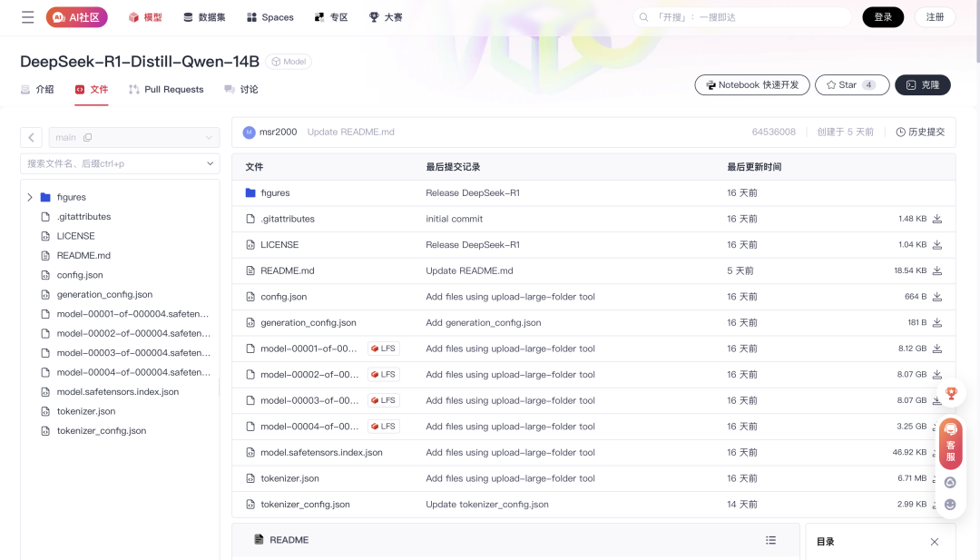Select generation_config.json in the file tree

(104, 294)
